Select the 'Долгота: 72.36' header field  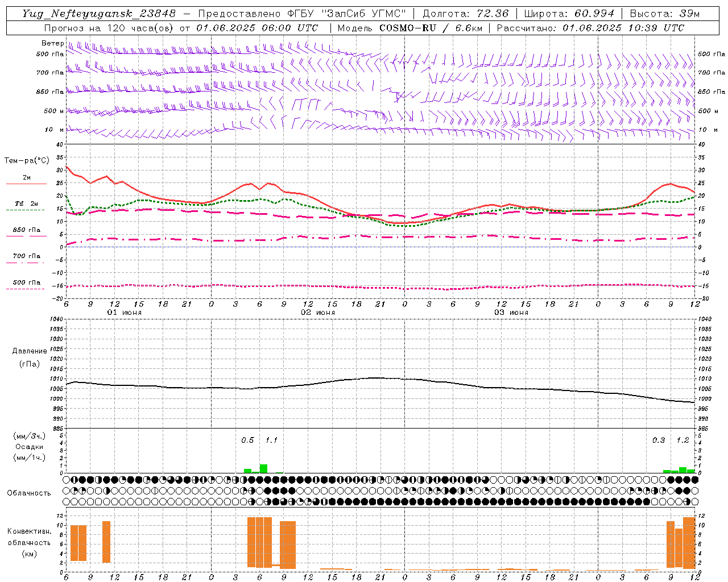(466, 14)
